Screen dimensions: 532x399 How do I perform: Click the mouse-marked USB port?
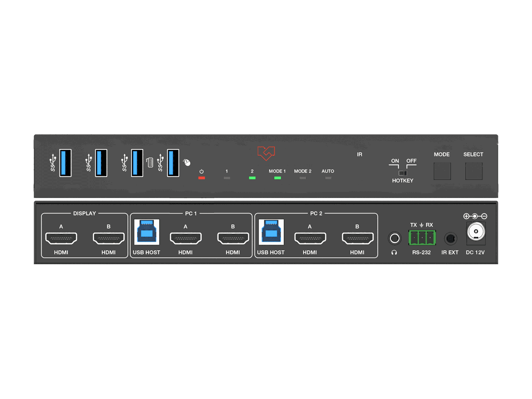coord(173,163)
